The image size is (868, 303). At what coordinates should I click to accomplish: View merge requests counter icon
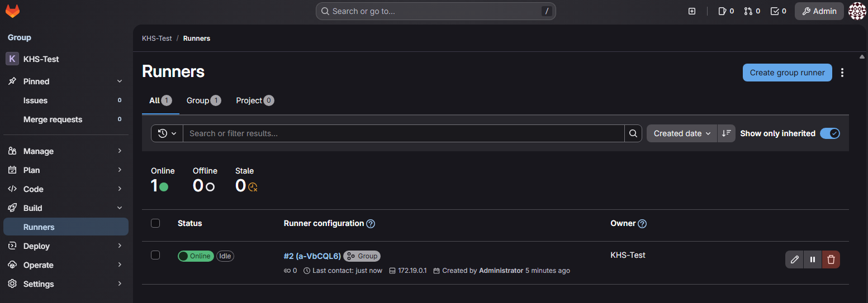click(x=752, y=11)
